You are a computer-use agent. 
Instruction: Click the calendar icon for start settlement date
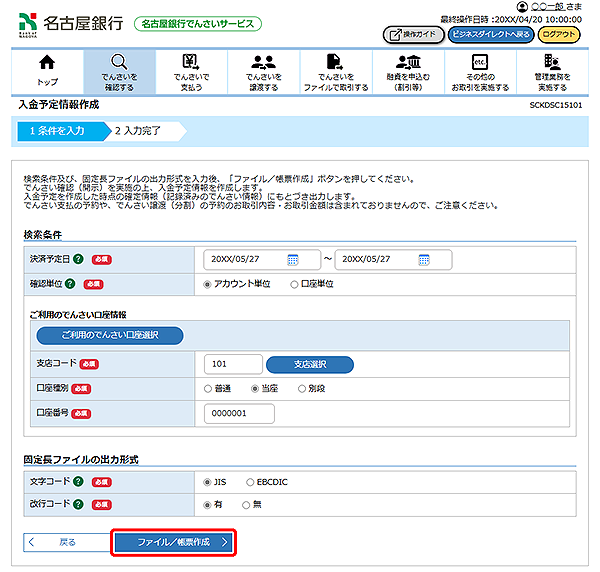click(293, 259)
